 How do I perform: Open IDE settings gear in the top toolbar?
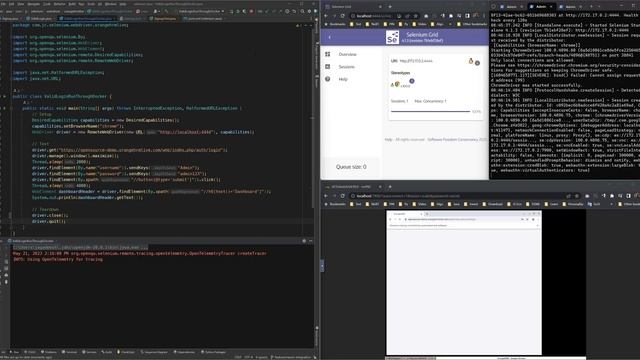pyautogui.click(x=309, y=11)
